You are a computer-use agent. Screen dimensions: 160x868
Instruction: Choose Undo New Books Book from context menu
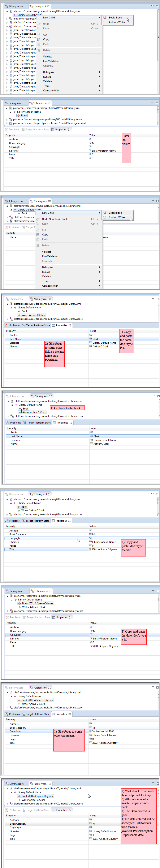pyautogui.click(x=55, y=219)
